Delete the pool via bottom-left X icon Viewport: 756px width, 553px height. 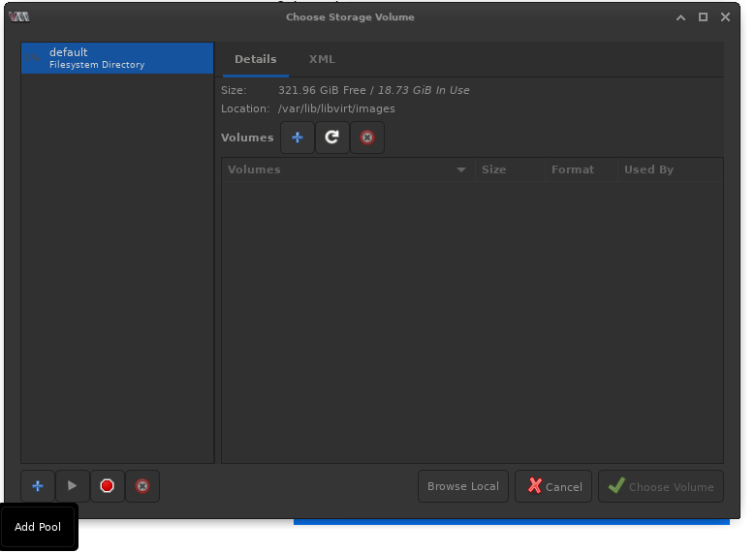tap(142, 486)
